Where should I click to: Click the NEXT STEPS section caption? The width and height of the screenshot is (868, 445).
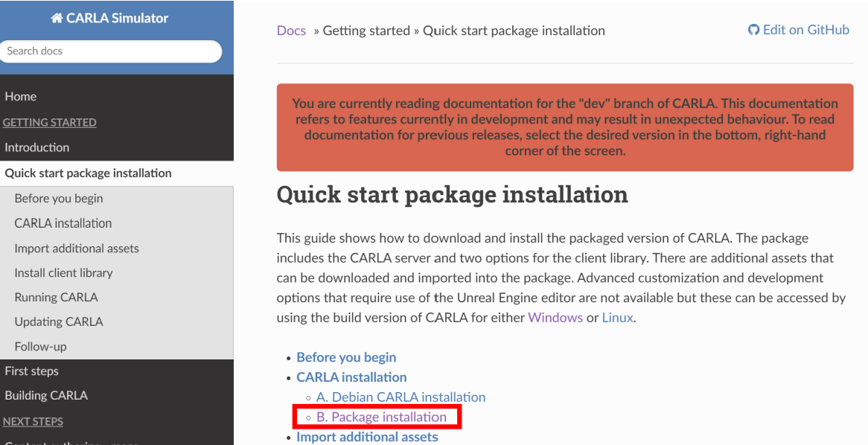point(33,422)
